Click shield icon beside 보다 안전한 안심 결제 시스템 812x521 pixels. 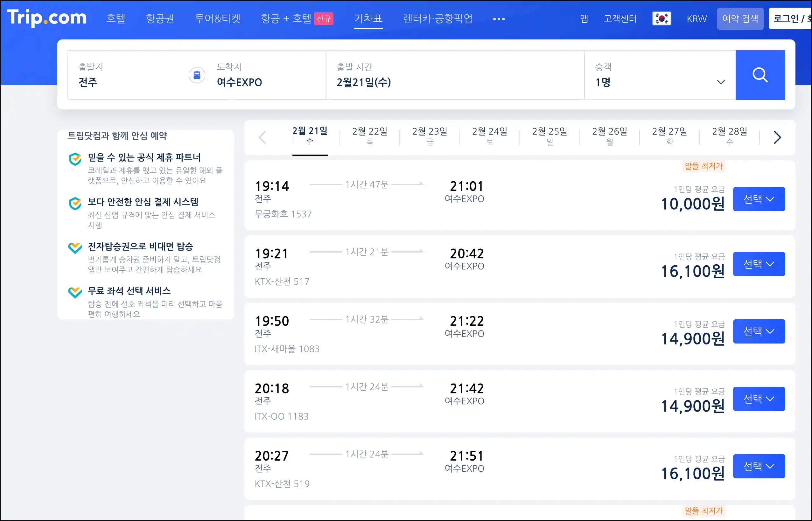click(75, 203)
